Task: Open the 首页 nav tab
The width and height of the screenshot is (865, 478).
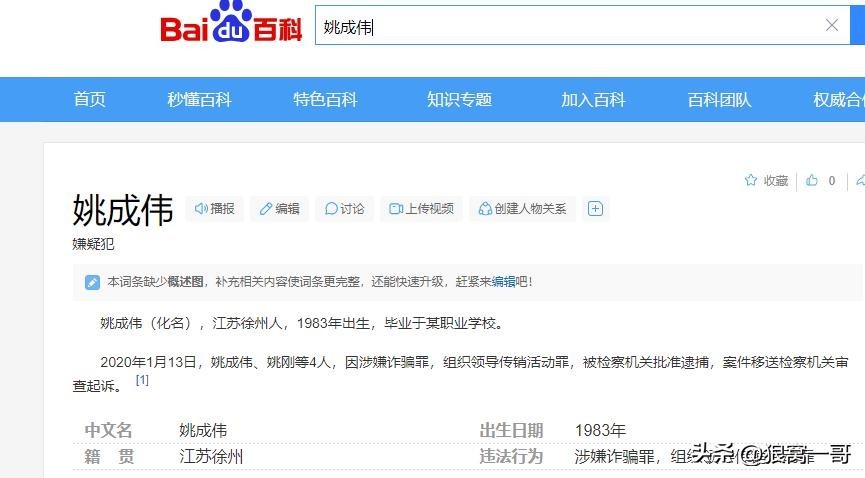Action: click(89, 100)
